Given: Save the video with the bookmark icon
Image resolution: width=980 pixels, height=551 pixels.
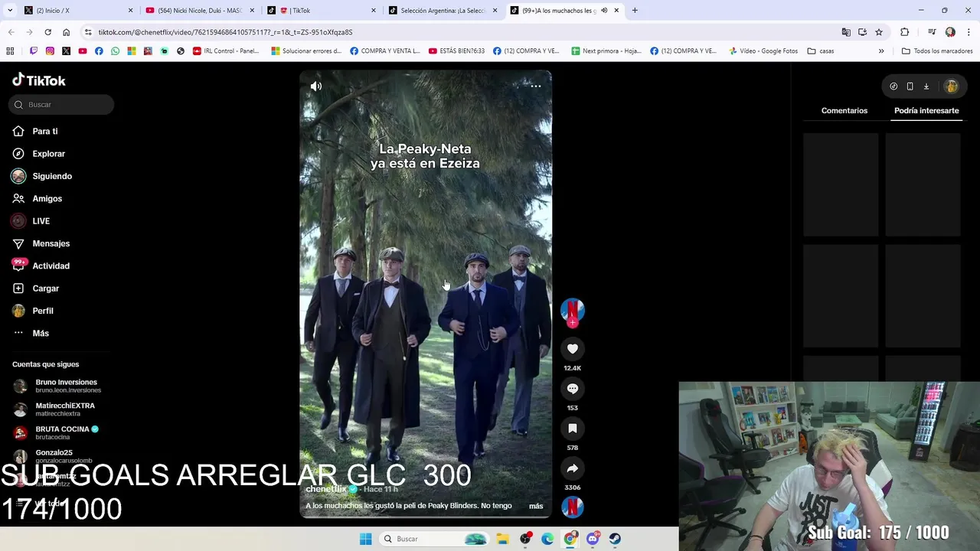Looking at the screenshot, I should click(x=572, y=429).
